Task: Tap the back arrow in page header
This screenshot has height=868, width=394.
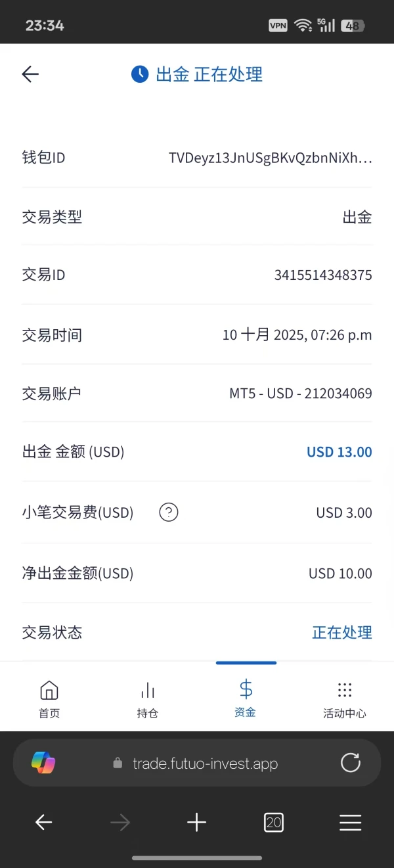Action: point(31,74)
